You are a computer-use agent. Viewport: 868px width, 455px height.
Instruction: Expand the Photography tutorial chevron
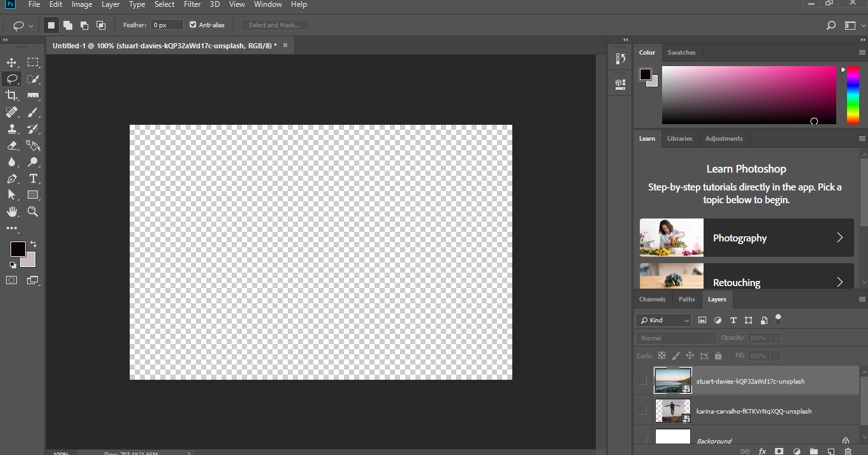[x=840, y=237]
